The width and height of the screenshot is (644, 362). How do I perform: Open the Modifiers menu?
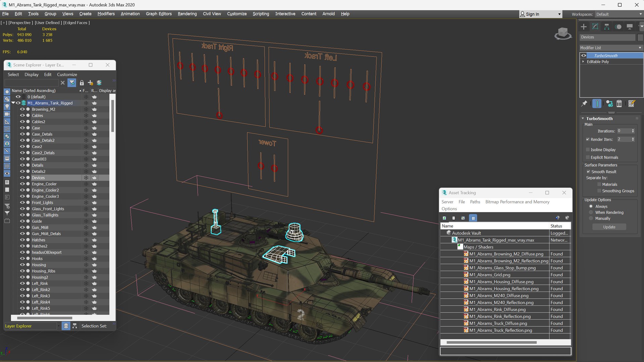[x=106, y=14]
